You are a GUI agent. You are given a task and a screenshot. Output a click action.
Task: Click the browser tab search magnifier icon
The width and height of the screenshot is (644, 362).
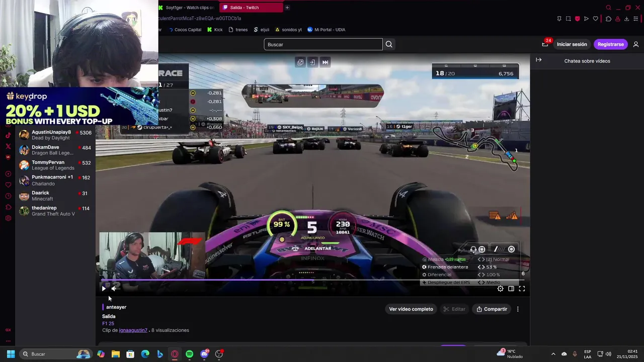point(608,8)
